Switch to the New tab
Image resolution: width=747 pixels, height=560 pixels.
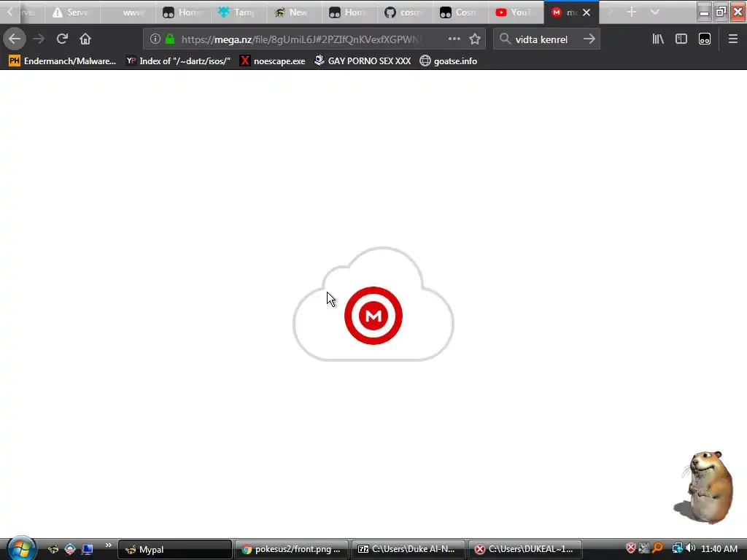(x=295, y=12)
